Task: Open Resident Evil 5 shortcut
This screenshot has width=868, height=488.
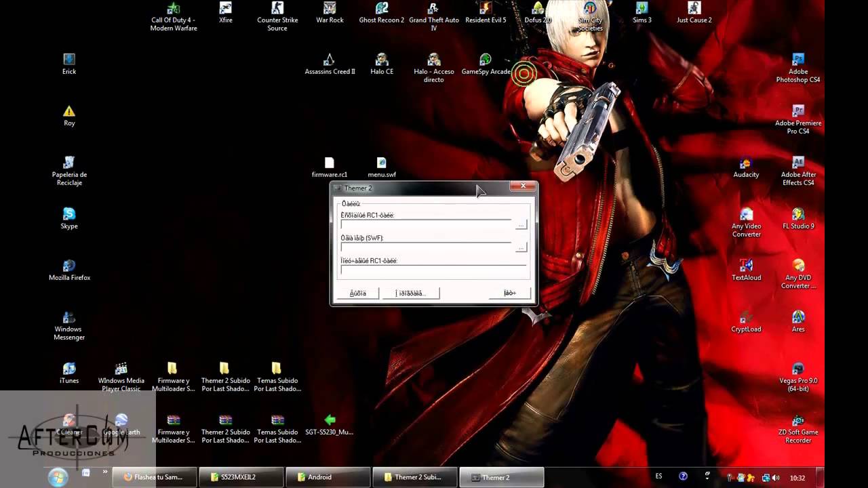Action: pyautogui.click(x=486, y=12)
